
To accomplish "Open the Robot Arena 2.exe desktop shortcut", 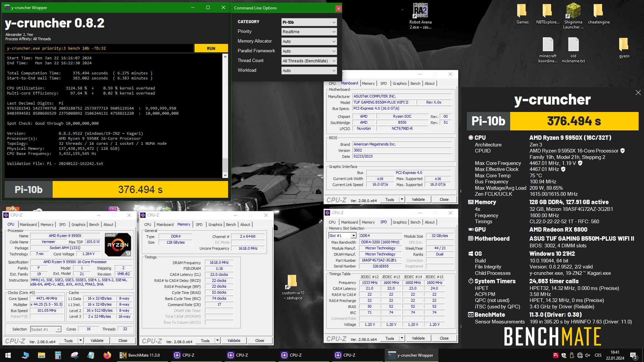I will click(420, 16).
